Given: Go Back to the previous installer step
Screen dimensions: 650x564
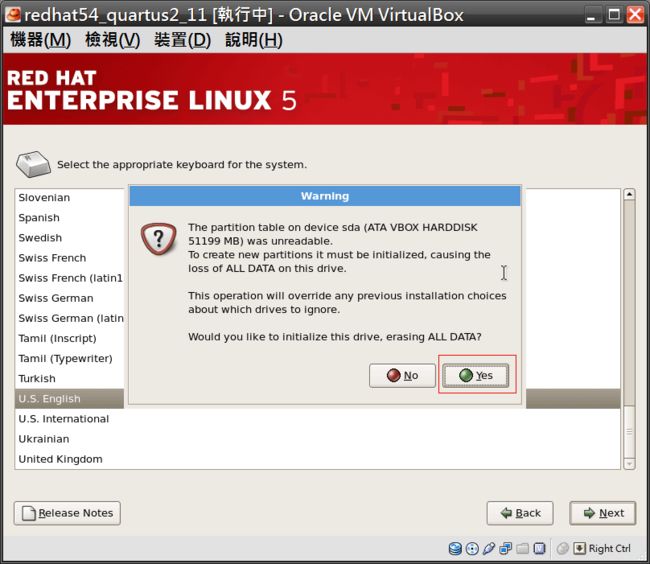Looking at the screenshot, I should coord(519,513).
